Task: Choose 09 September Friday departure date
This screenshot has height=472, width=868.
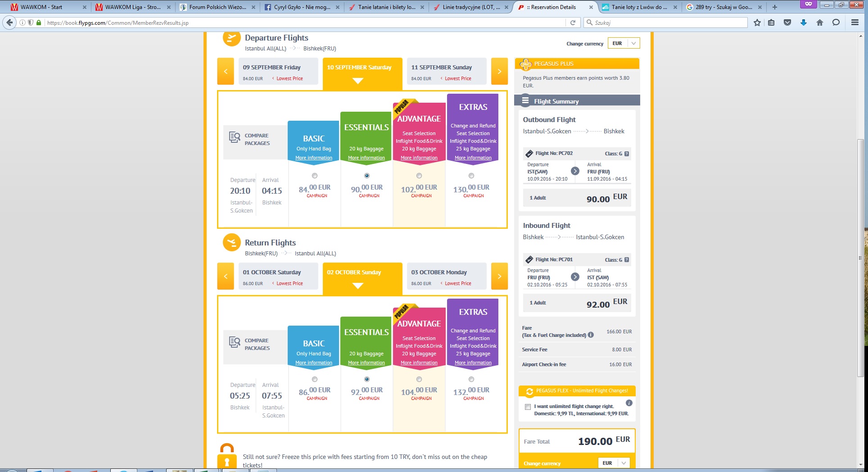Action: 278,71
